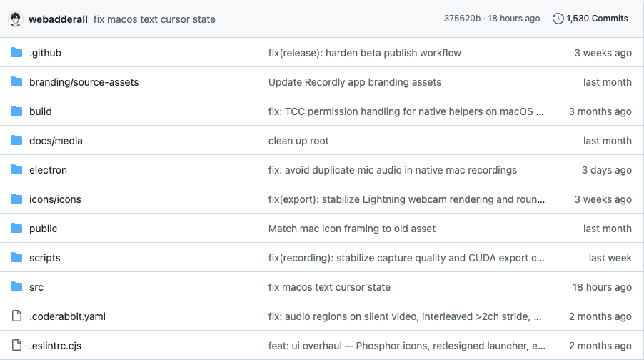The height and width of the screenshot is (360, 644).
Task: Open commit 'fix: avoid duplicate mic audio' message
Action: (392, 170)
